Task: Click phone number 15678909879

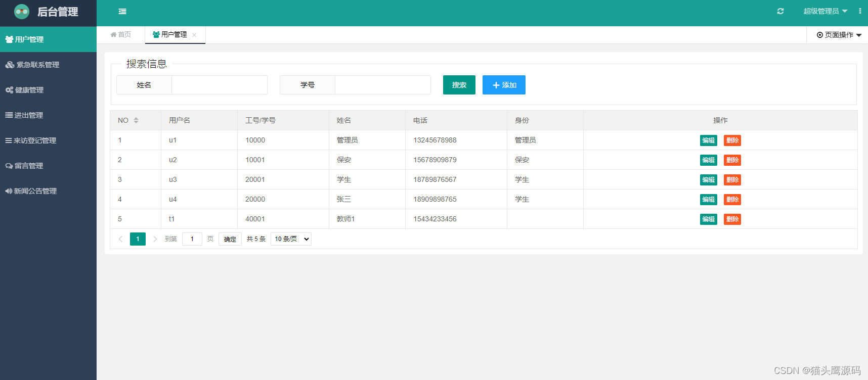Action: coord(435,160)
